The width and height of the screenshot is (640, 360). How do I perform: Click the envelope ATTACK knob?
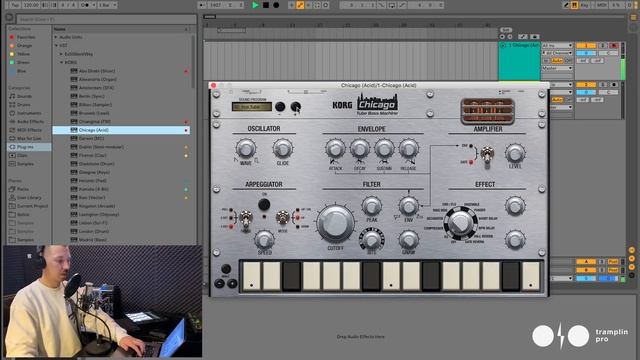pos(335,149)
